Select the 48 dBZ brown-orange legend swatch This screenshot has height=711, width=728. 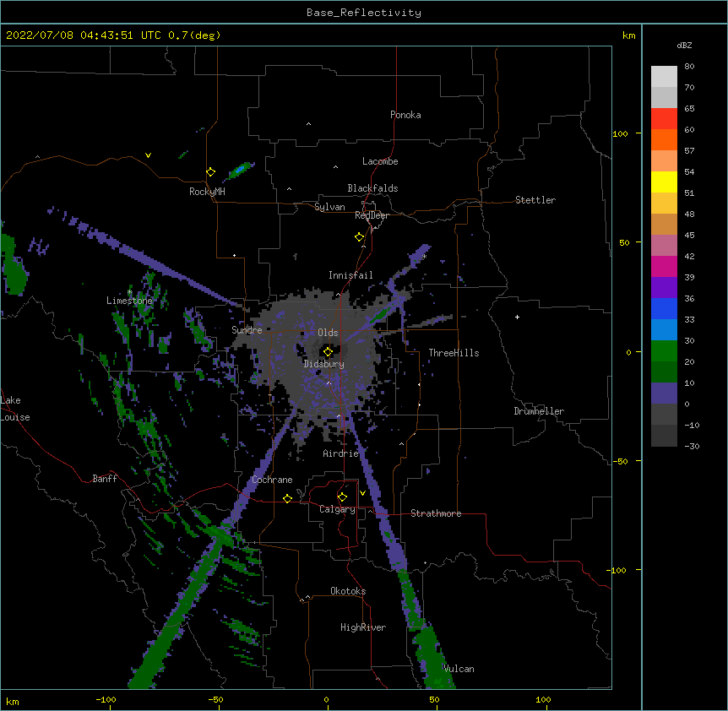[x=664, y=224]
